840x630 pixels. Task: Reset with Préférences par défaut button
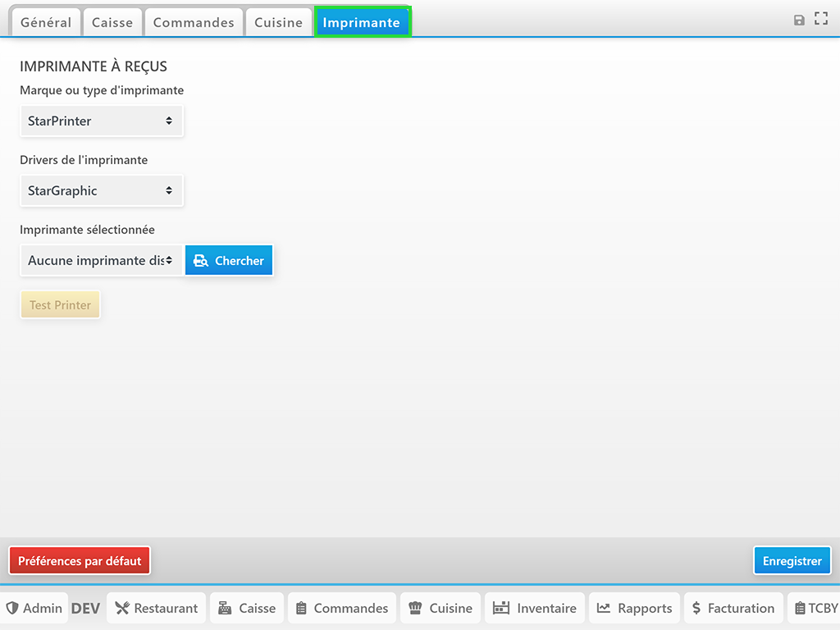tap(80, 561)
